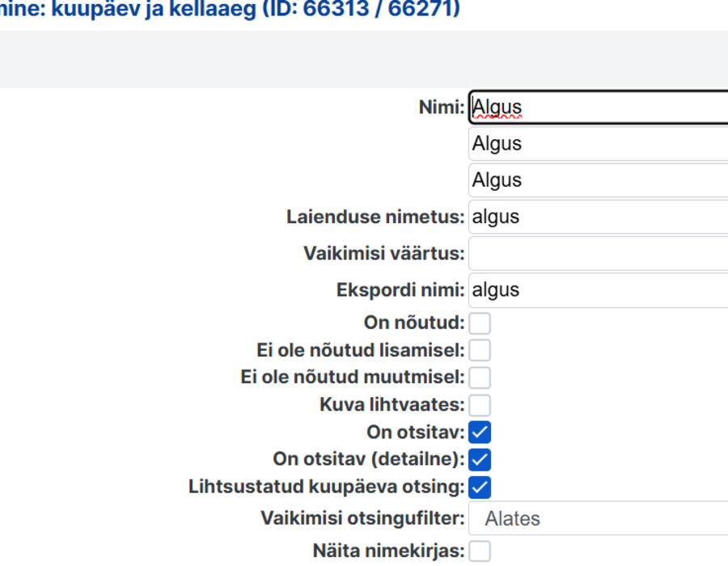728x566 pixels.
Task: Click the empty Vaikimisi väärtus field
Action: [x=599, y=253]
